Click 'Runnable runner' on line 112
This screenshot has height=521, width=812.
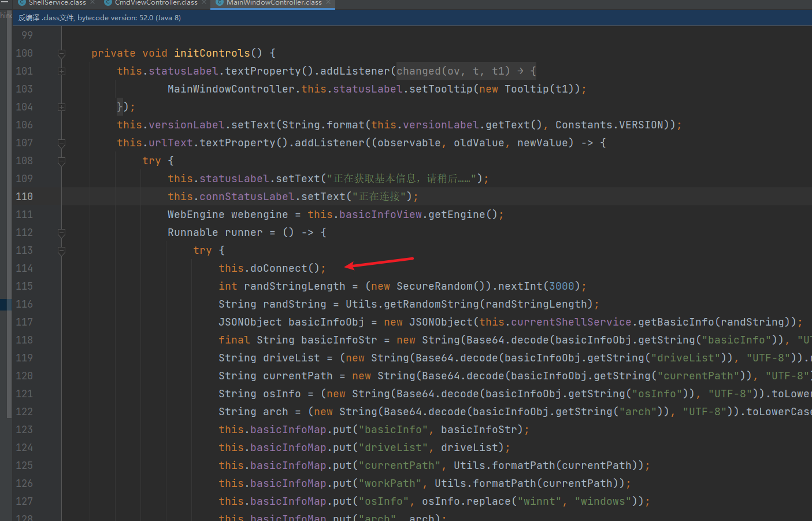click(215, 232)
